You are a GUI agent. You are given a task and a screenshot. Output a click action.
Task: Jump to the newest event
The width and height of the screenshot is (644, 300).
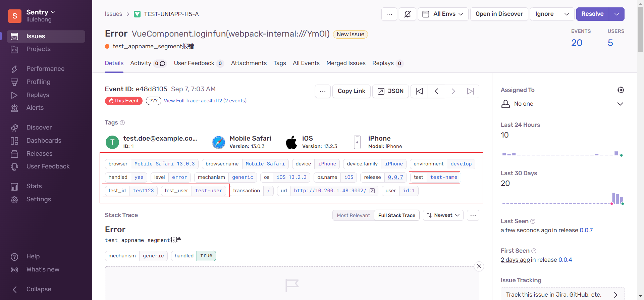[471, 91]
